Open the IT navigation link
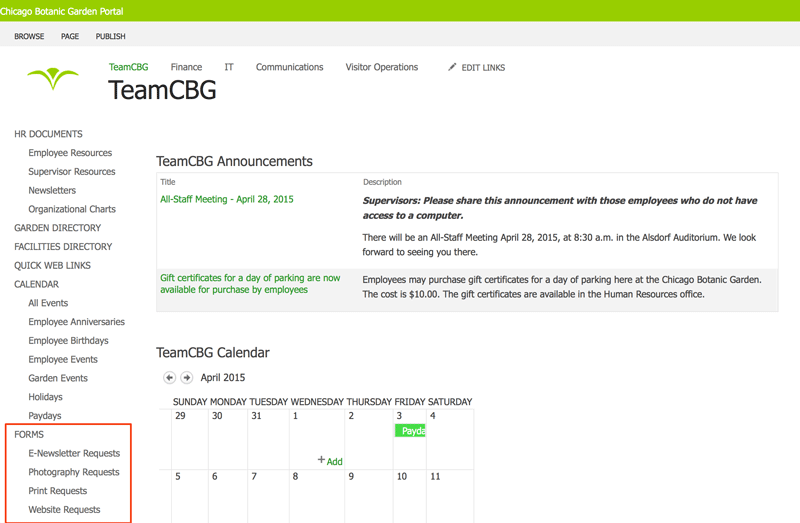Viewport: 800px width, 523px height. (229, 67)
